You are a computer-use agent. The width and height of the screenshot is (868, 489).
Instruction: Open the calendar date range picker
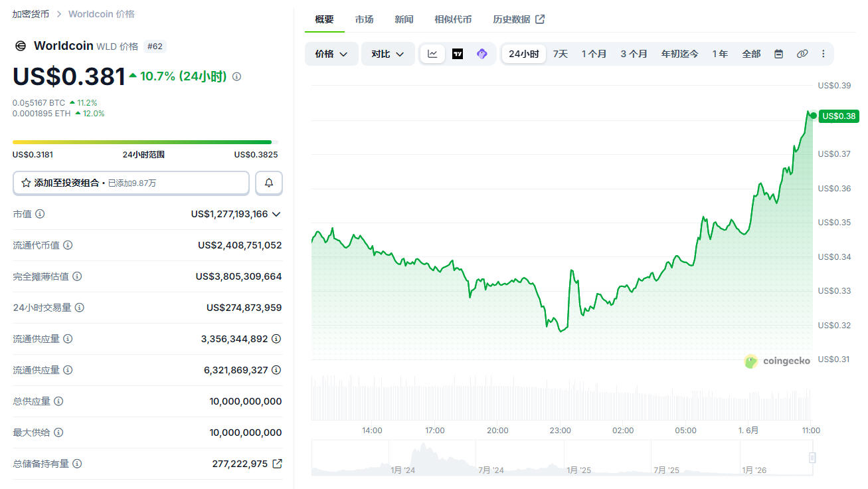tap(778, 54)
